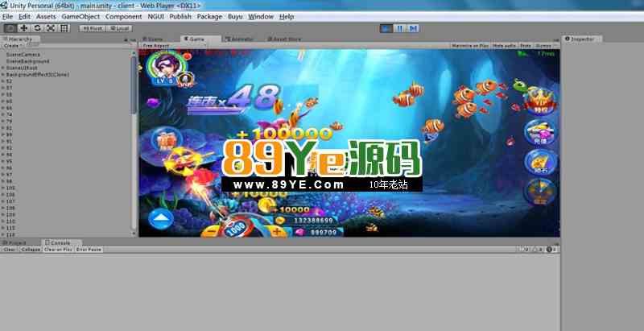Click the 1000 cannon chip
The height and width of the screenshot is (331, 644).
(237, 230)
